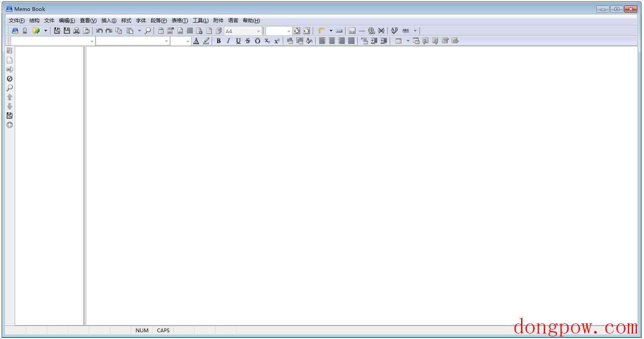Click the undo arrow icon
Screen dimensions: 644x339
(99, 31)
